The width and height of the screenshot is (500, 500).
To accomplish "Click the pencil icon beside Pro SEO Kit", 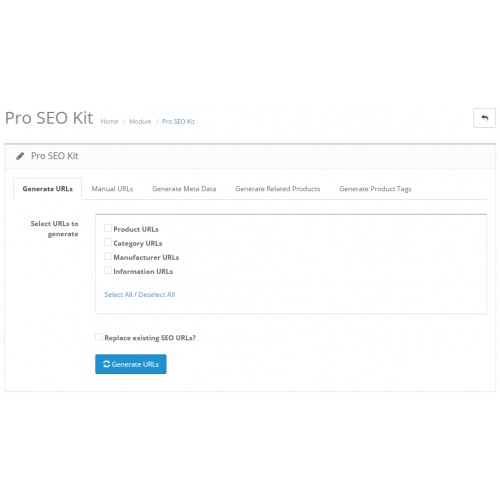I will [20, 156].
